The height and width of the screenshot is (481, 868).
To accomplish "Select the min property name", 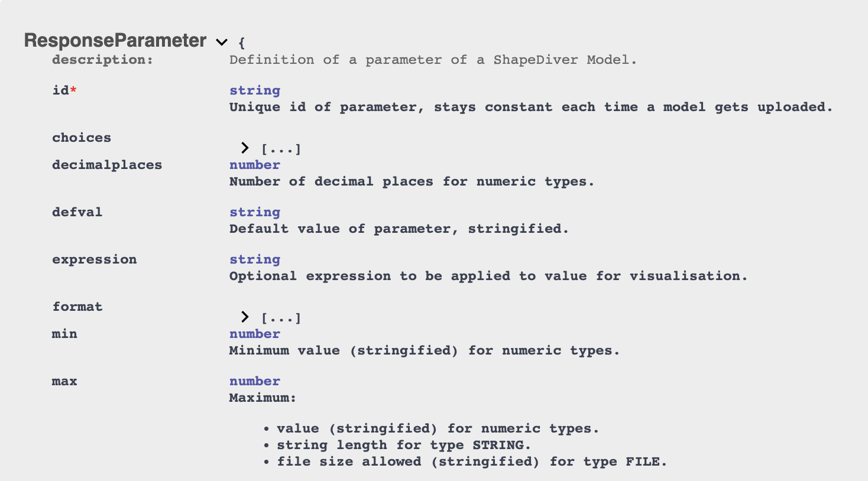I will coord(64,334).
